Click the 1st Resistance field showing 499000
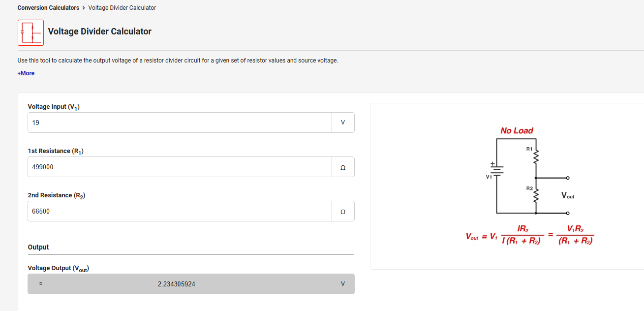 [x=180, y=167]
